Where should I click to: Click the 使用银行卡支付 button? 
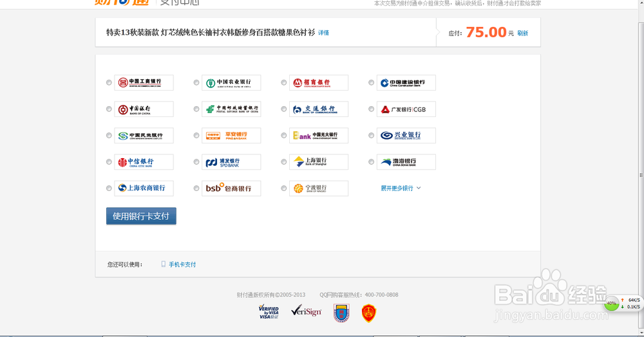141,216
